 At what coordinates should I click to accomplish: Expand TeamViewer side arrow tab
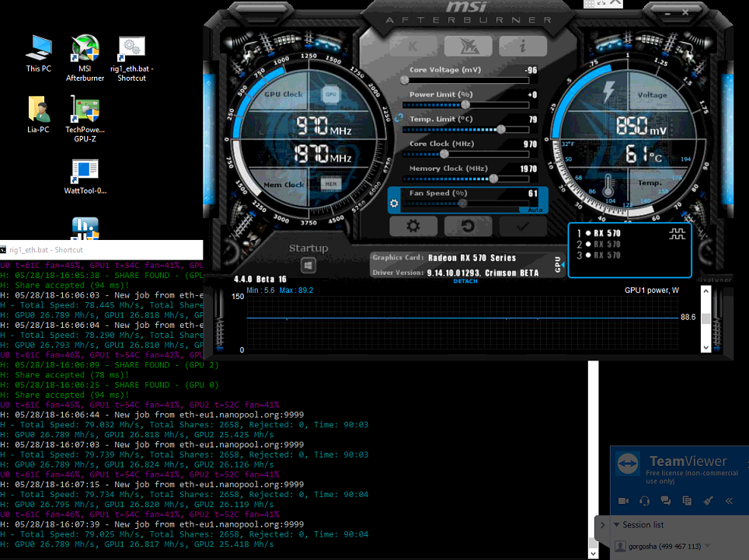[x=602, y=525]
